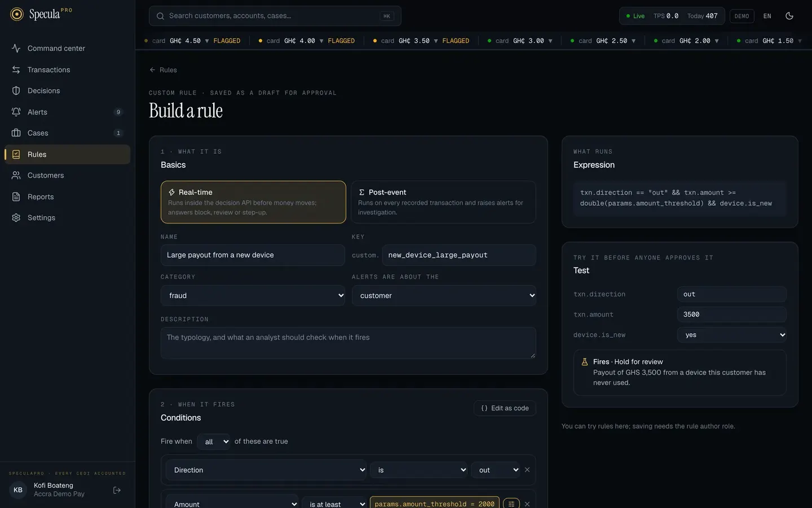Switch language via EN button
Screen dimensions: 812x508
click(x=767, y=16)
